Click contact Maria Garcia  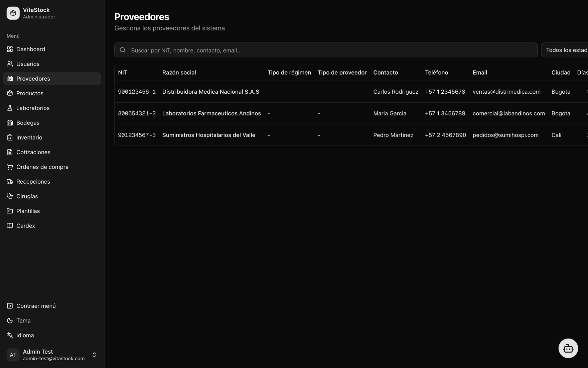pos(390,113)
